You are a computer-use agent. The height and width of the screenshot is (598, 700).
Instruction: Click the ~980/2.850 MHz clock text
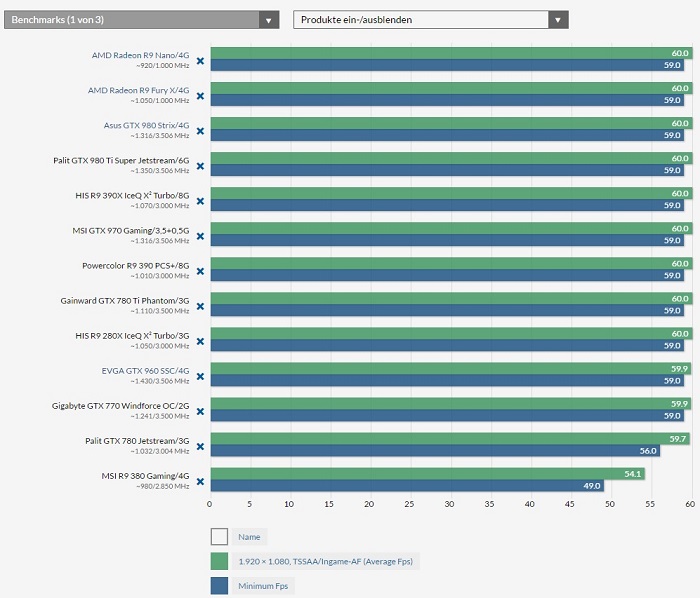click(162, 486)
